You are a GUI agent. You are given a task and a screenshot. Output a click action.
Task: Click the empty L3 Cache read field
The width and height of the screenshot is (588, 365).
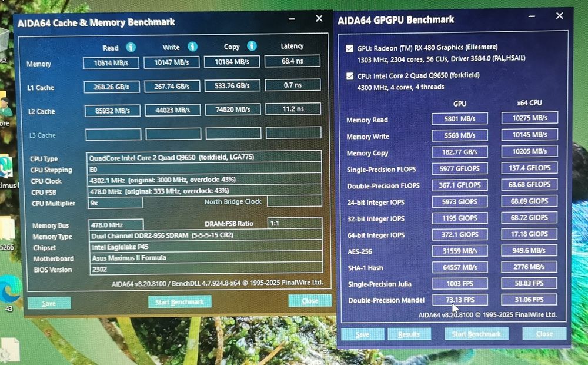[x=113, y=134]
